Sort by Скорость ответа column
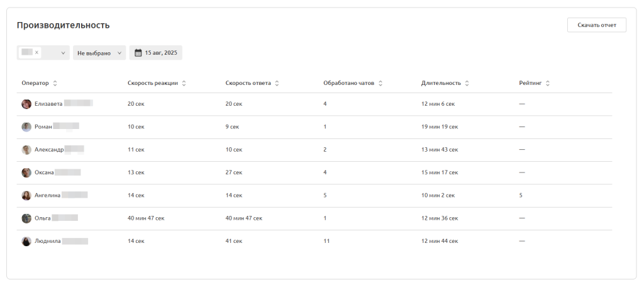 point(277,83)
